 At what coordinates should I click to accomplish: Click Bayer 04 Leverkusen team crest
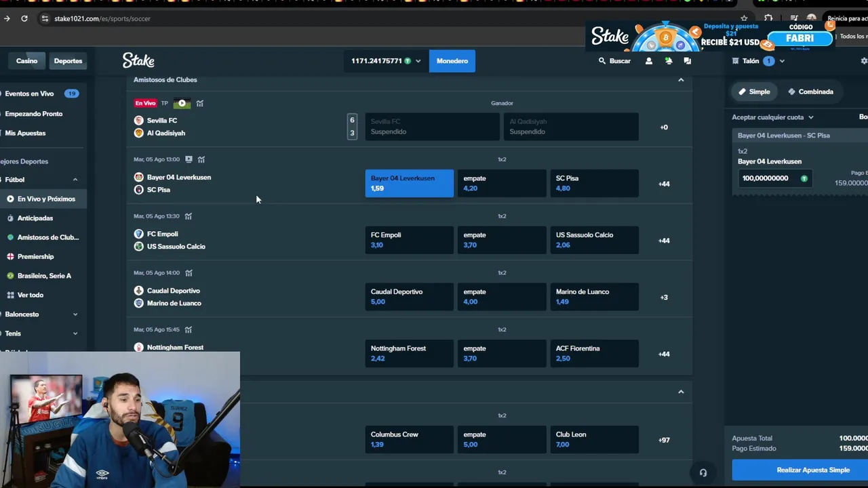click(139, 177)
